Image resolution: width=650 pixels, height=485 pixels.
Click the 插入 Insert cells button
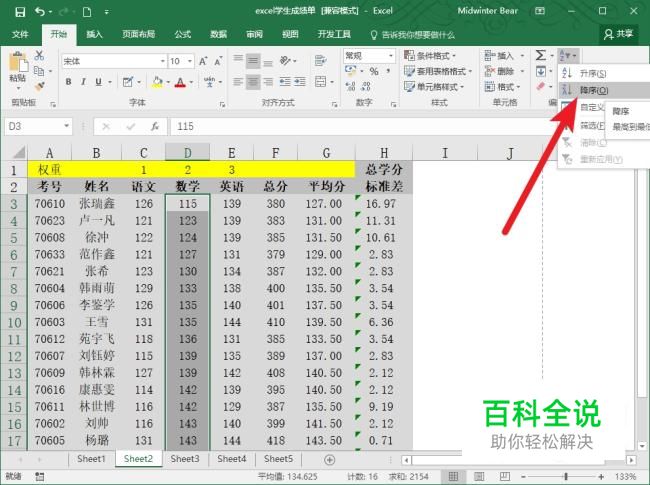504,56
